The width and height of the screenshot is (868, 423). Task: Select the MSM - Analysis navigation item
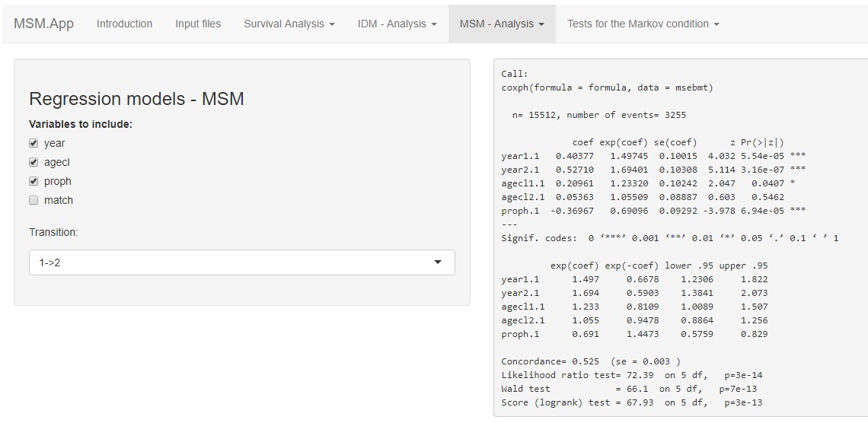[x=496, y=24]
